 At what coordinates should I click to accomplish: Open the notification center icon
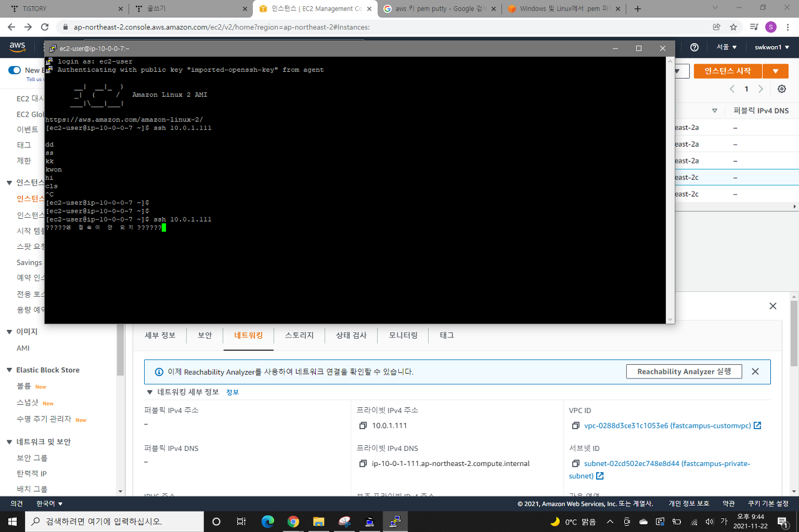click(x=782, y=521)
